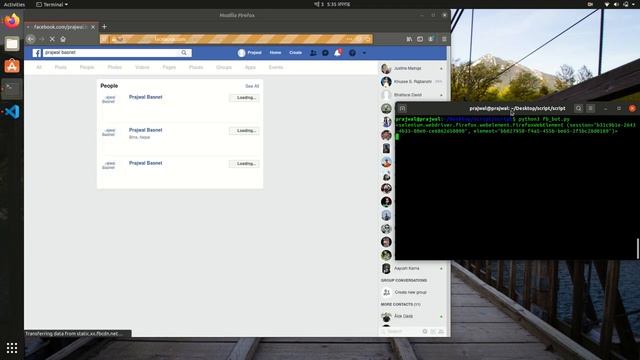Open new Firefox tab

point(104,27)
